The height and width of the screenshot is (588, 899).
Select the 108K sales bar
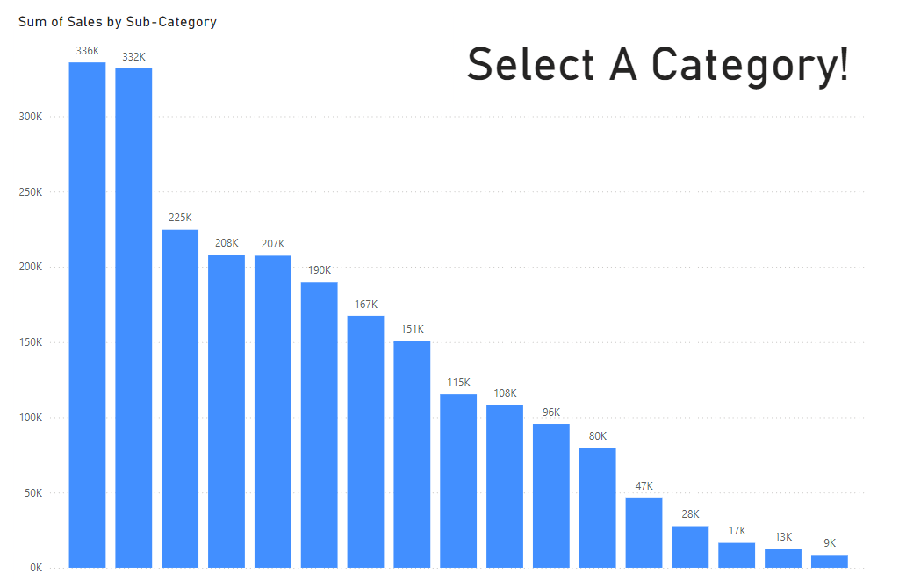coord(505,485)
